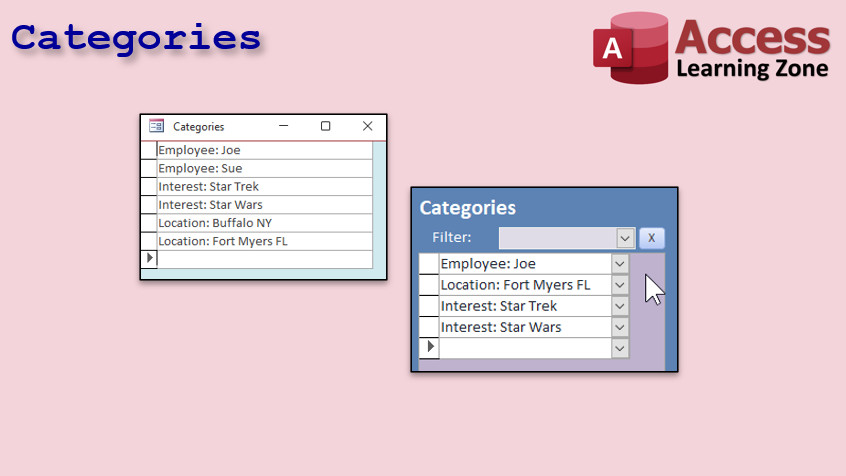Close the Categories table window
This screenshot has width=846, height=476.
(x=367, y=127)
